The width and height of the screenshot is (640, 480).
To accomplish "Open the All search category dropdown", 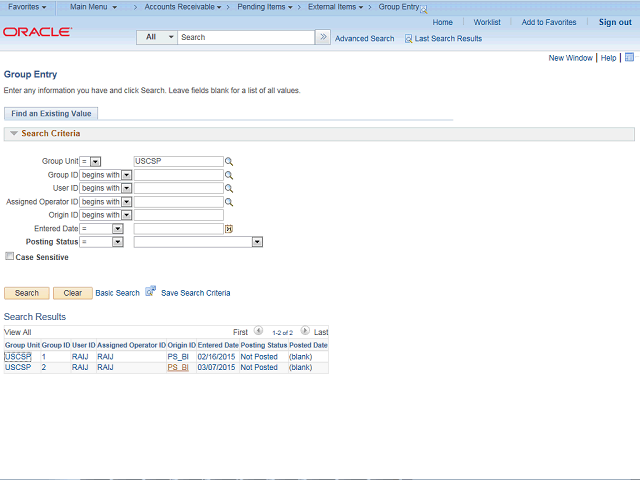I will [157, 37].
